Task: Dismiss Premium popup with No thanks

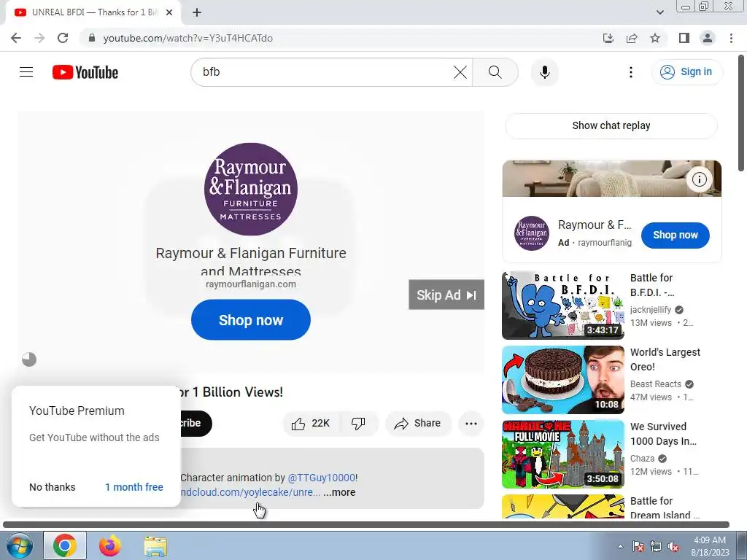Action: click(x=53, y=487)
